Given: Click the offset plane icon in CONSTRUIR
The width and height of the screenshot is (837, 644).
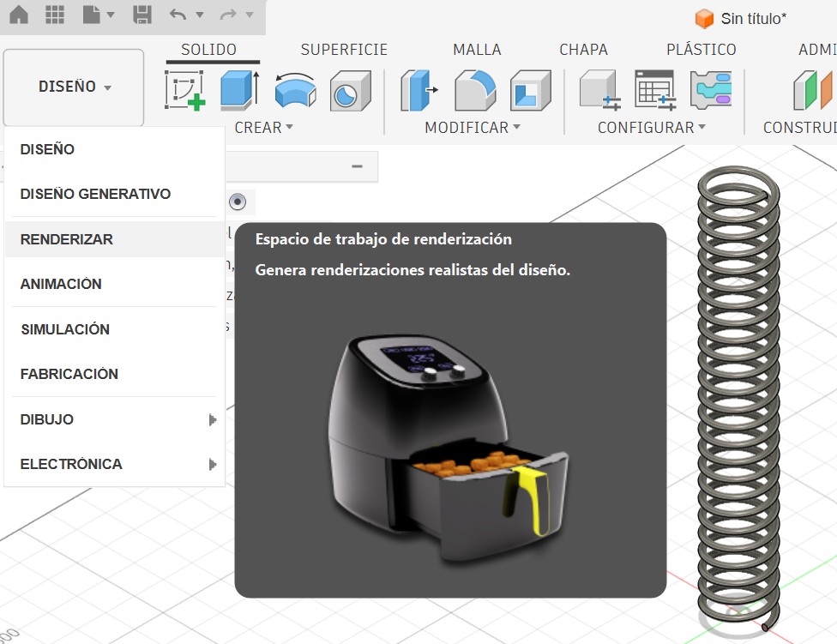Looking at the screenshot, I should click(813, 90).
